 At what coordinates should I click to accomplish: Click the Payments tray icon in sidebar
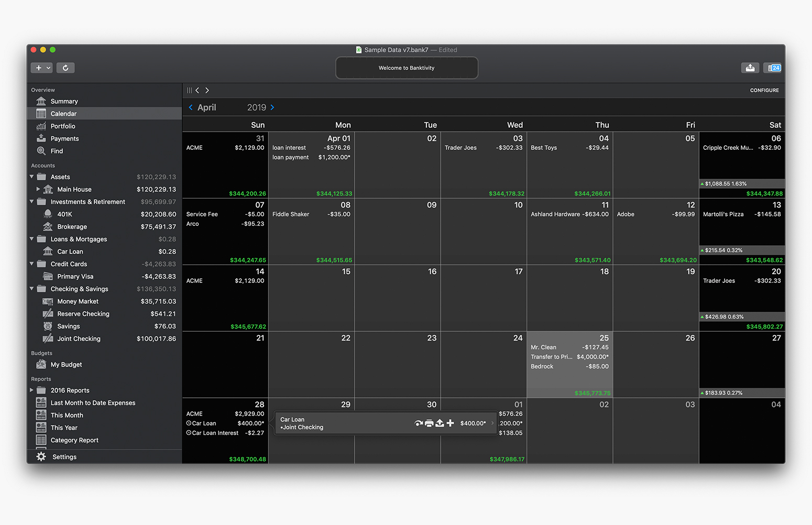[41, 138]
